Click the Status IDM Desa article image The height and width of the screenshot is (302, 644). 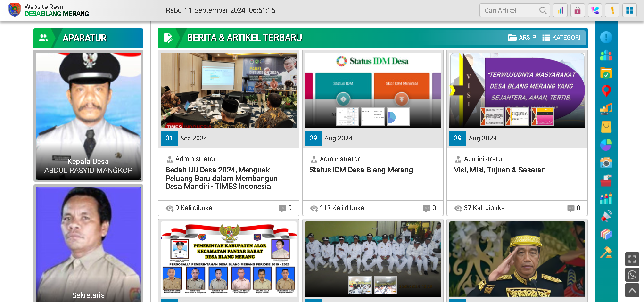tap(373, 90)
